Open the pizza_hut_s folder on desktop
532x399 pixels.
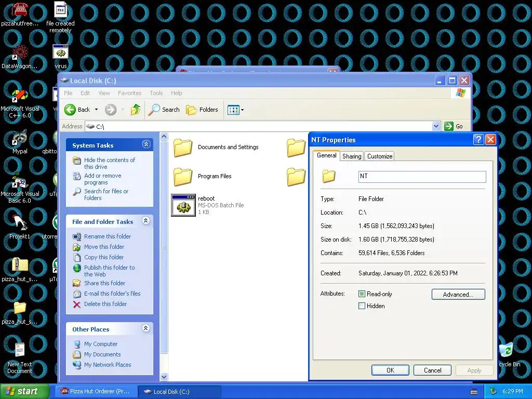[20, 312]
